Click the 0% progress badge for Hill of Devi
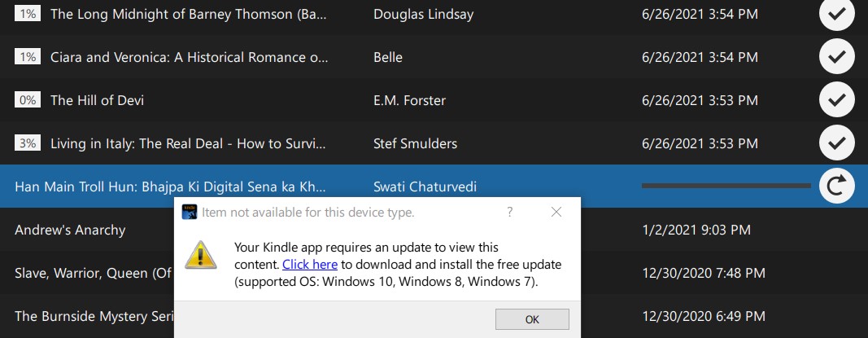The image size is (868, 338). 28,100
